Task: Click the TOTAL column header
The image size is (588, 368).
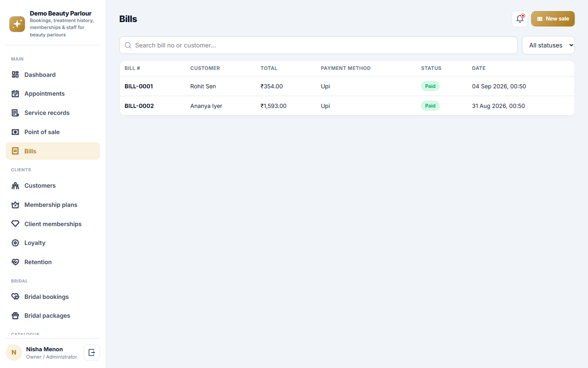Action: click(269, 68)
